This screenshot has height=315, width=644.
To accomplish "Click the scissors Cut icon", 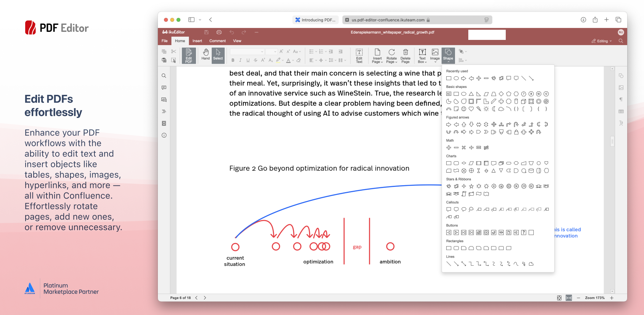I will click(x=174, y=51).
